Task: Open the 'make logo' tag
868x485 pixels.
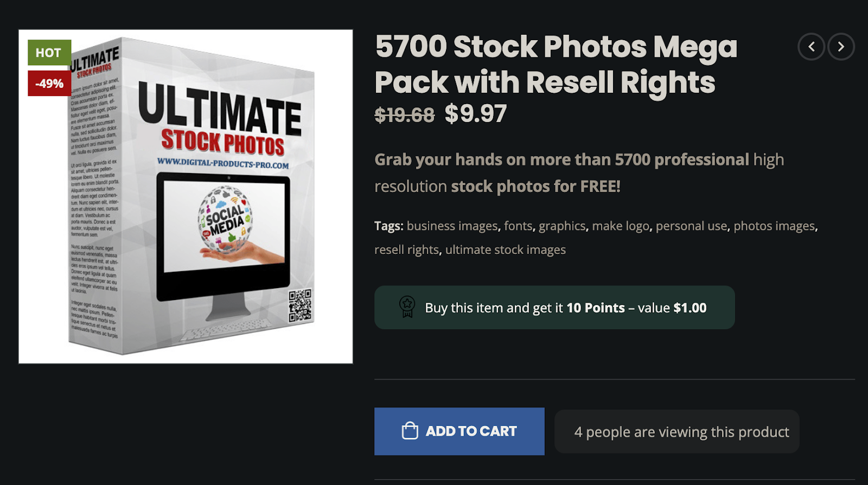Action: [622, 226]
